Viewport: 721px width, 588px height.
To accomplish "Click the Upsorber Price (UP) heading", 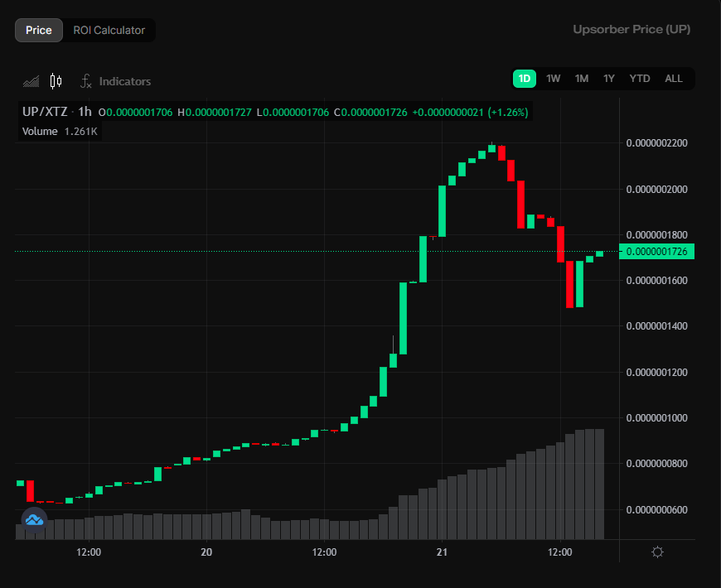I will point(631,30).
